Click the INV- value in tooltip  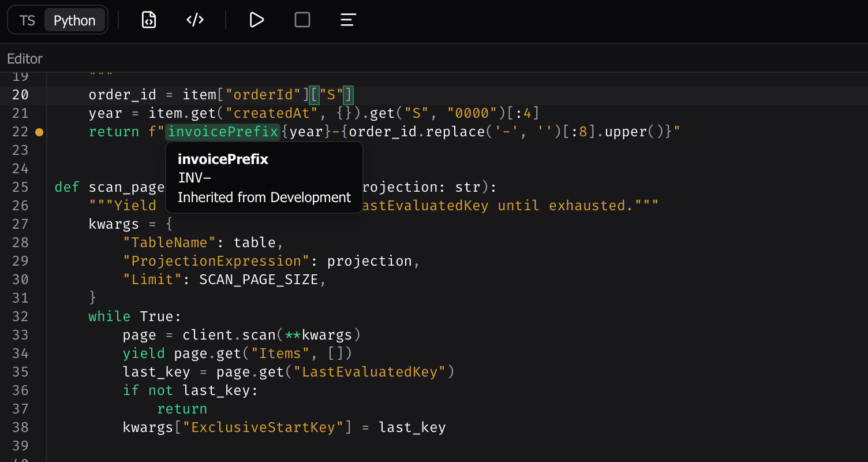[x=194, y=178]
